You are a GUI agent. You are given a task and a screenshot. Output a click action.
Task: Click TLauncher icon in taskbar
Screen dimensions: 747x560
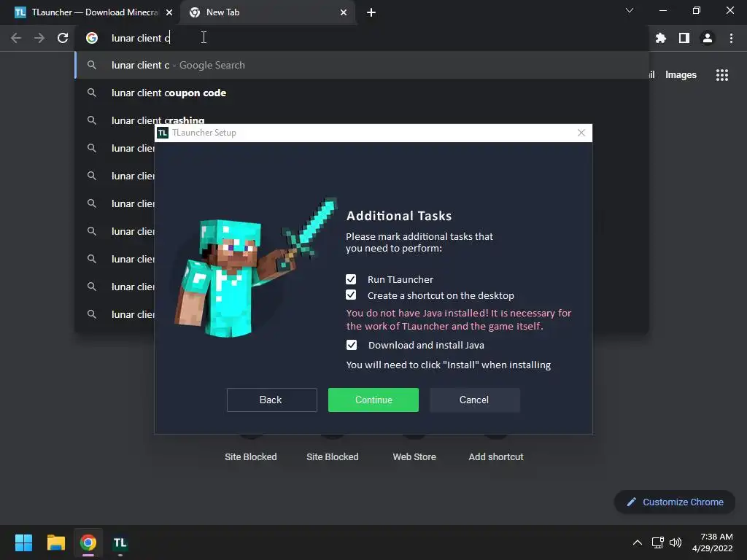click(x=120, y=542)
